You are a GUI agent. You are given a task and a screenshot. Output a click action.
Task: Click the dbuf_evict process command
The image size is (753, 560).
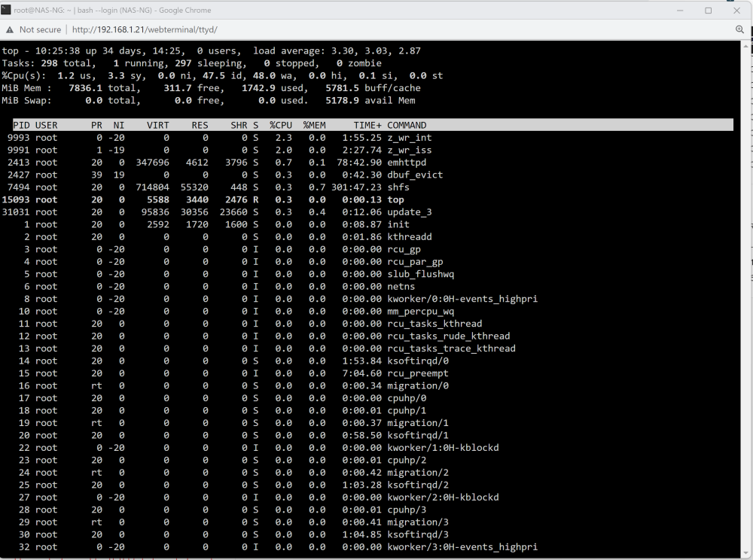point(415,175)
